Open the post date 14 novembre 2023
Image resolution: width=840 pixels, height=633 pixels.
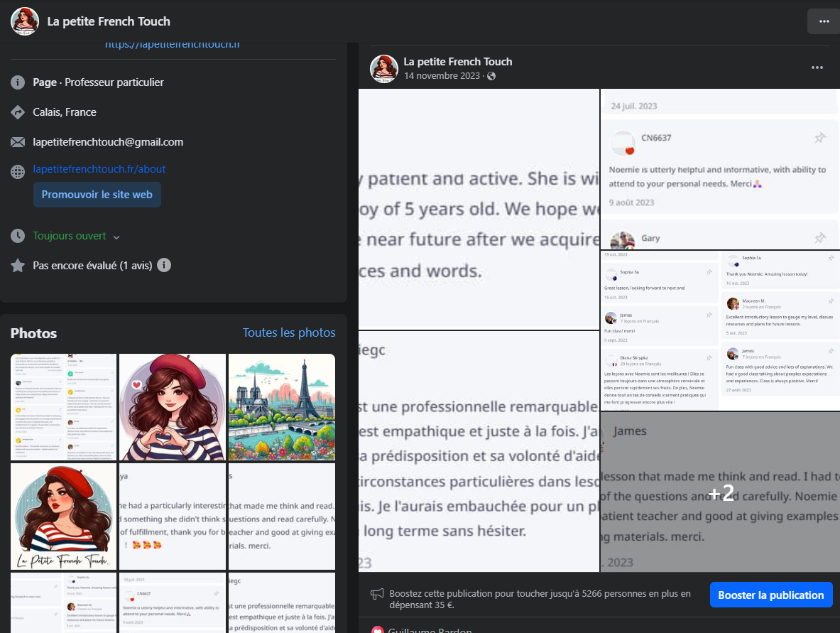point(442,76)
